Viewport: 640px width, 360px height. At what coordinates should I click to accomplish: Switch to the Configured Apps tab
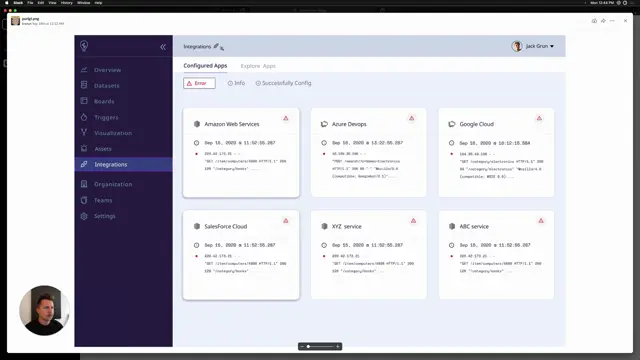tap(205, 66)
